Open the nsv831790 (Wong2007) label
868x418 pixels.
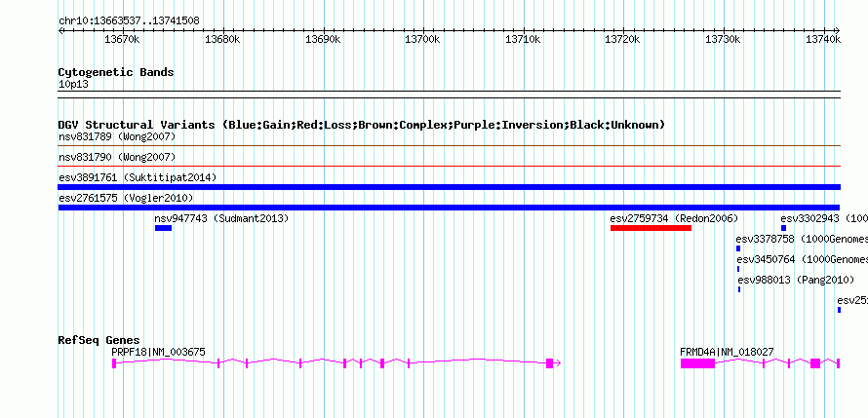(117, 157)
